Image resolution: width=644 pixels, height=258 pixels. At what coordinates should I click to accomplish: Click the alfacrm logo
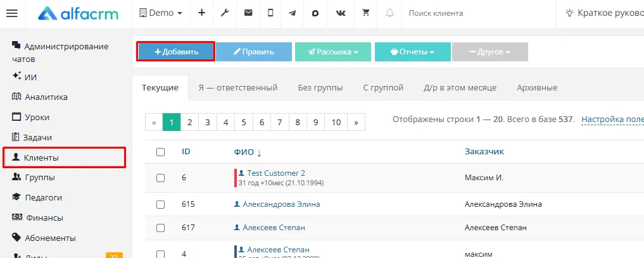(x=78, y=13)
